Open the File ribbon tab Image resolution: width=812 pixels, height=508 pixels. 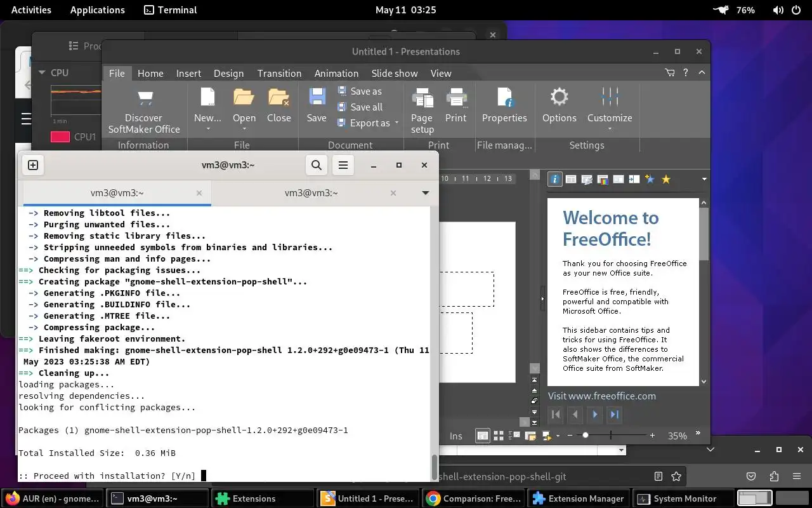pyautogui.click(x=117, y=73)
